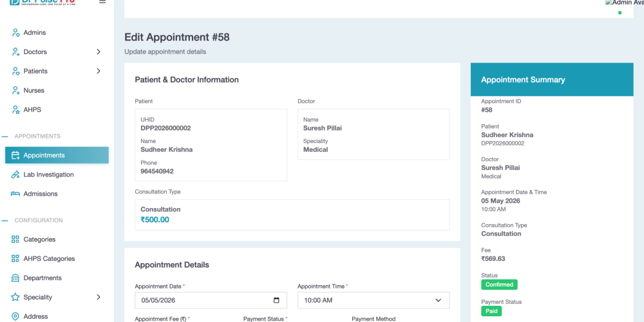Click the Medical speciality value in Doctor box
The height and width of the screenshot is (322, 644).
tap(316, 149)
